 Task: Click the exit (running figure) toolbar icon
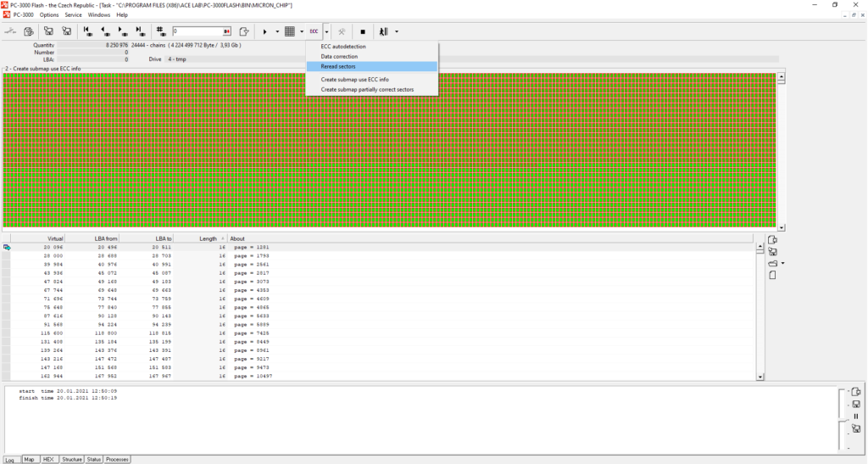click(384, 31)
